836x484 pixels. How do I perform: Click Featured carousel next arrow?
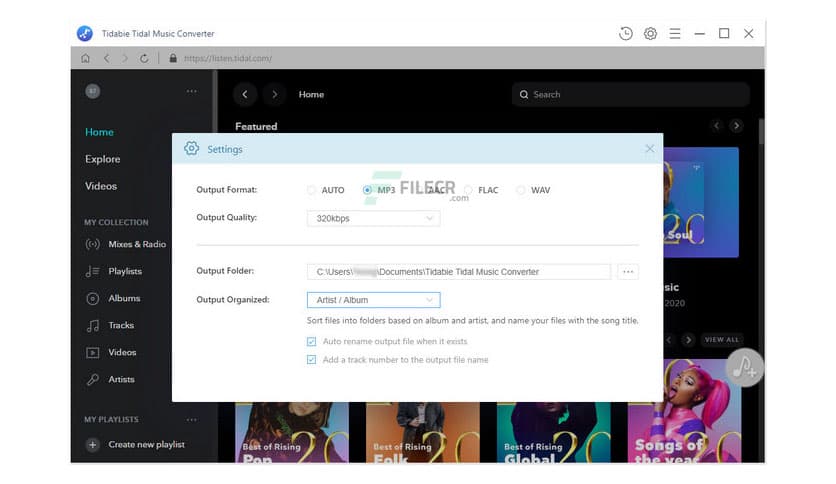click(x=736, y=126)
